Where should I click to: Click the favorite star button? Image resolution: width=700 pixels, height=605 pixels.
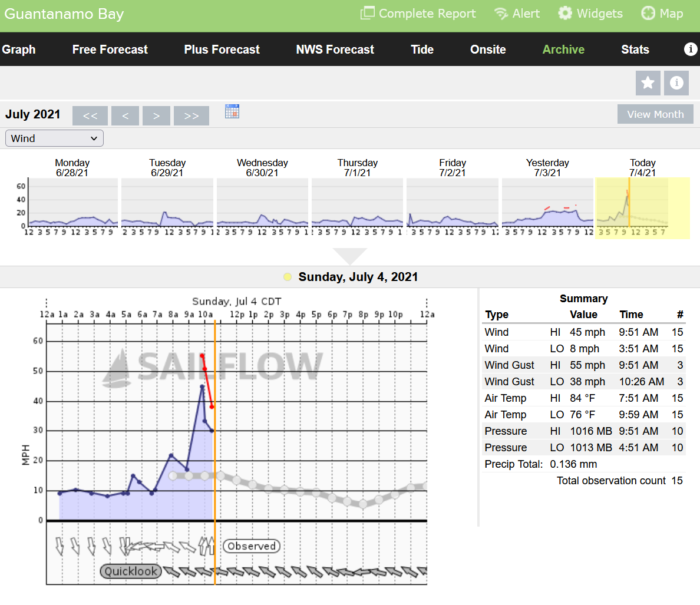coord(648,82)
